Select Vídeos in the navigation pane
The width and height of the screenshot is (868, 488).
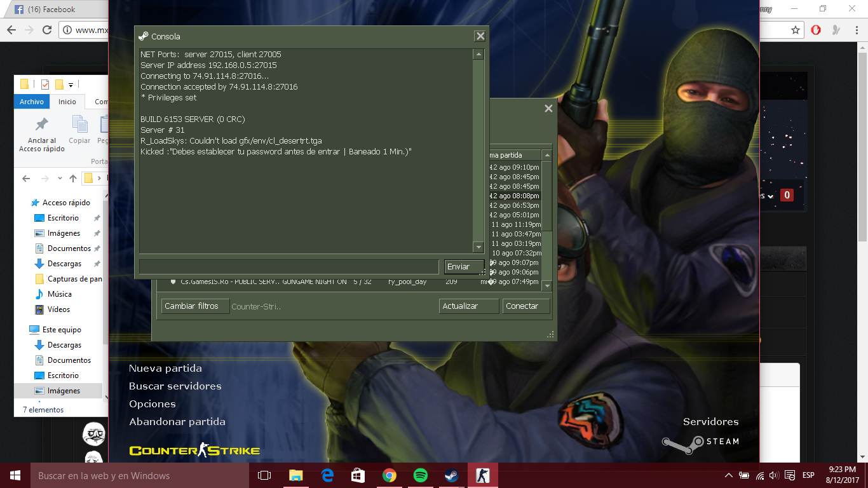pos(58,309)
